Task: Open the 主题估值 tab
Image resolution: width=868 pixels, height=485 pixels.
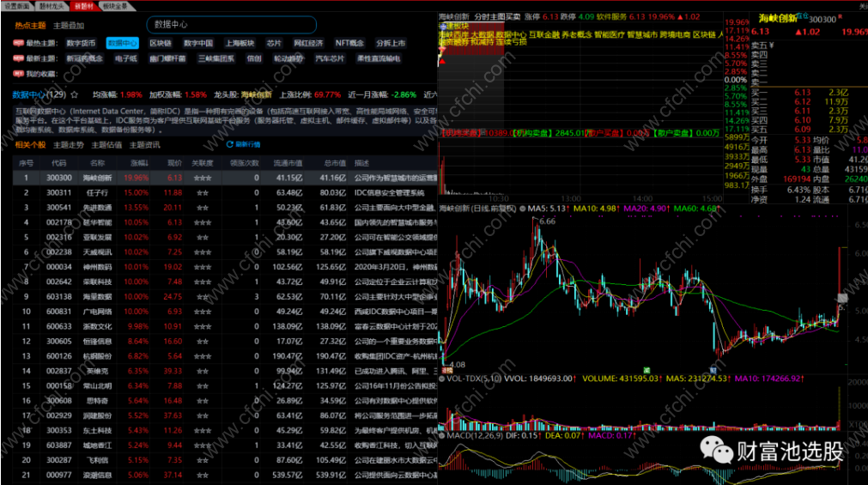Action: (x=106, y=145)
